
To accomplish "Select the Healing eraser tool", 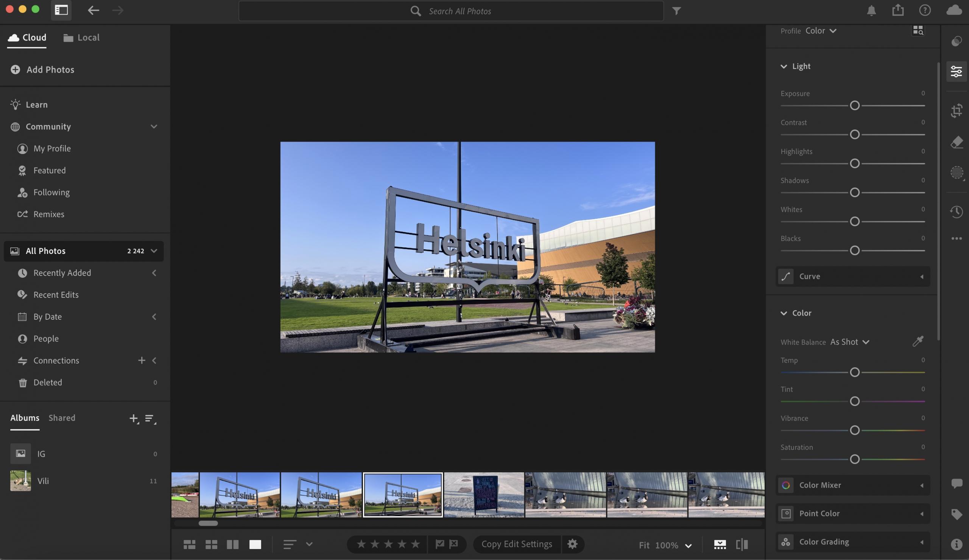I will click(x=956, y=142).
